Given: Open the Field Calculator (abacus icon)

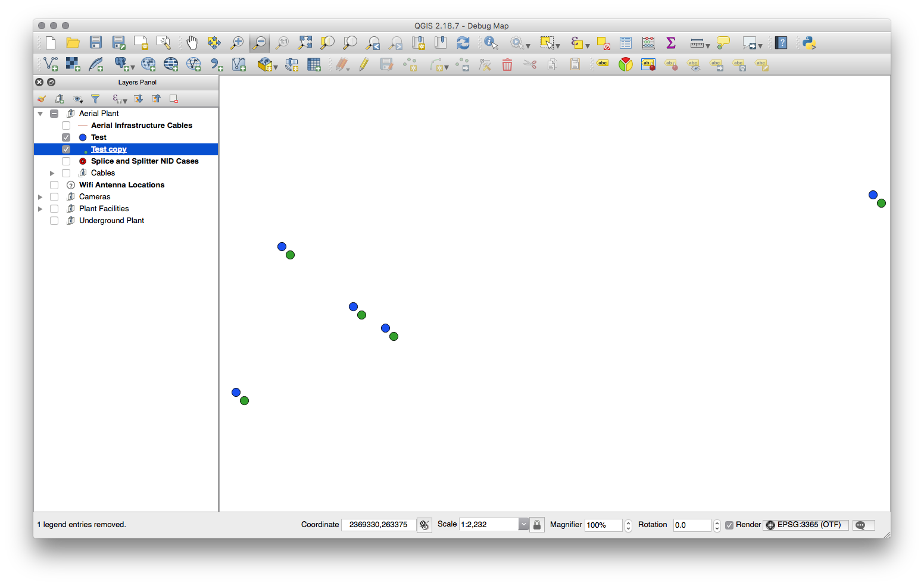Looking at the screenshot, I should pos(648,42).
